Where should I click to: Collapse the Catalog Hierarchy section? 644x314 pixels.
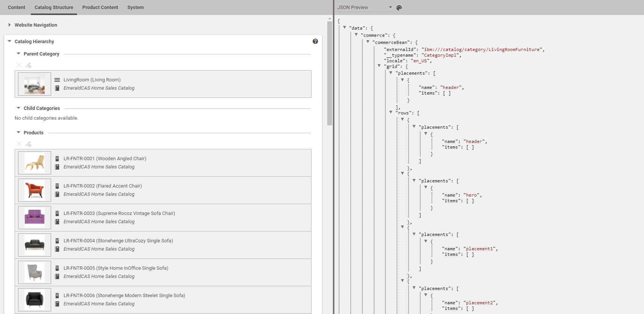click(x=9, y=41)
